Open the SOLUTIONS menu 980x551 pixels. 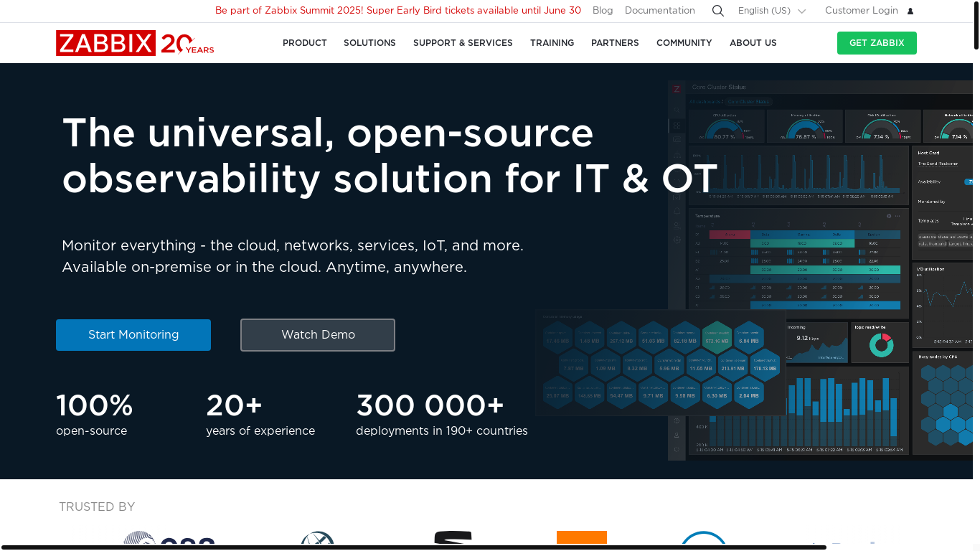pyautogui.click(x=369, y=43)
